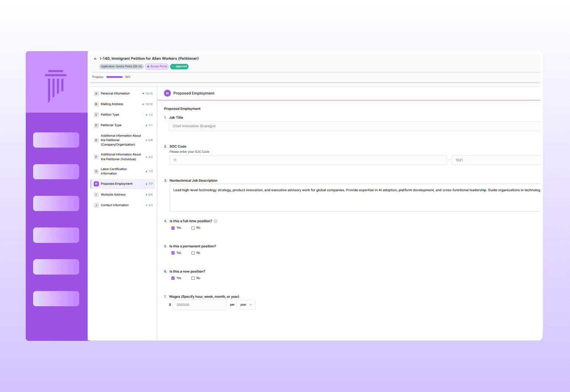Click the pillar logo in the purple sidebar
Image resolution: width=570 pixels, height=392 pixels.
tap(56, 86)
